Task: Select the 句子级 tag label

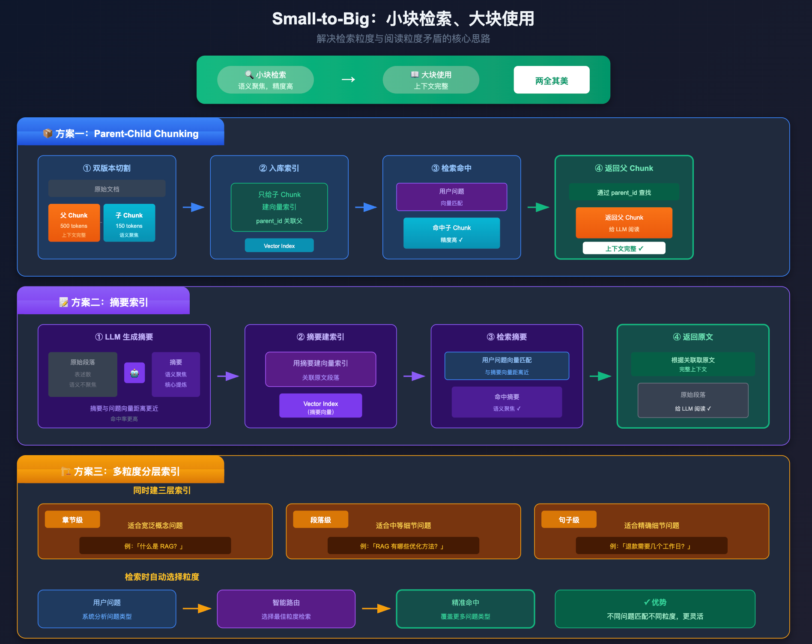Action: (x=569, y=520)
